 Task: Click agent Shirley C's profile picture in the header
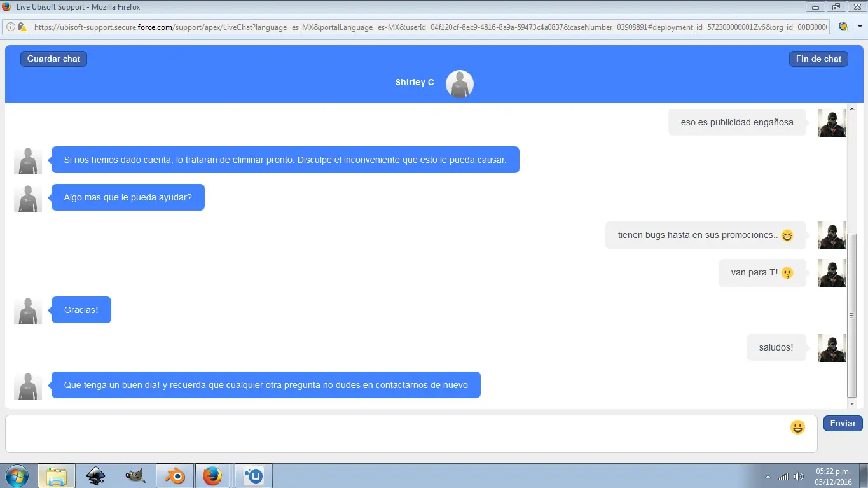[459, 84]
